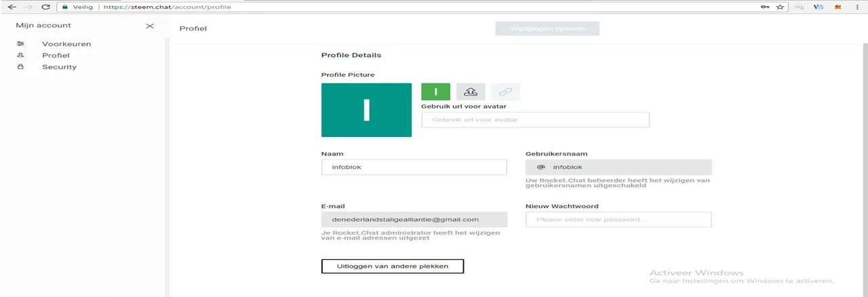Click the note about disabled username changes

pyautogui.click(x=618, y=183)
